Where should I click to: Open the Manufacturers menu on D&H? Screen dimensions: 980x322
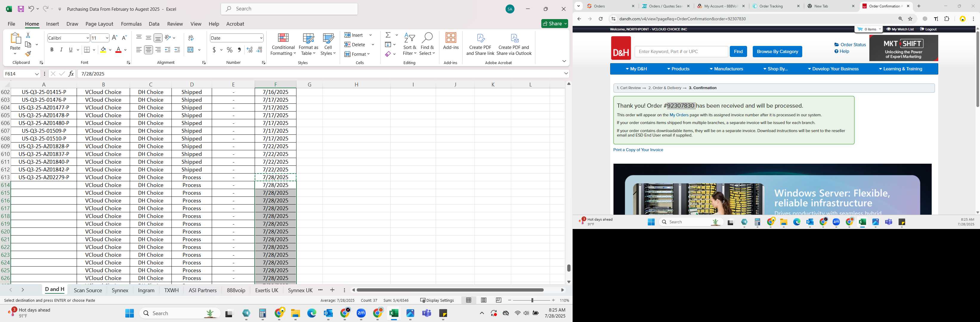tap(726, 69)
